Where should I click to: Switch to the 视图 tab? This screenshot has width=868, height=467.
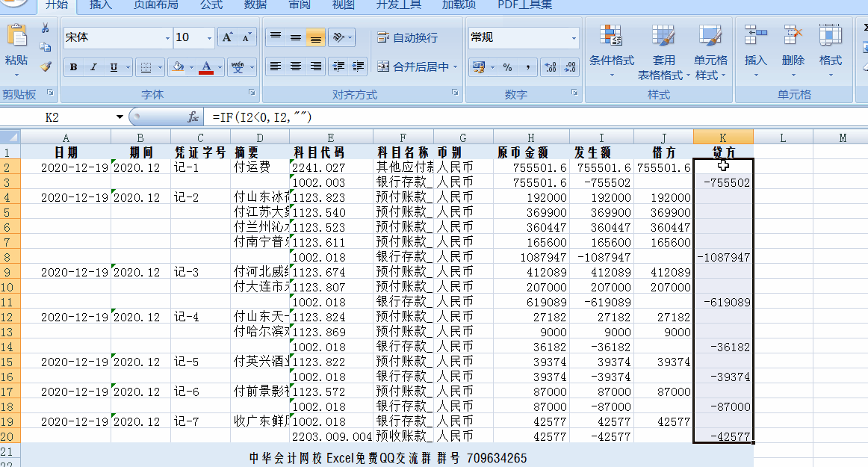pos(343,5)
